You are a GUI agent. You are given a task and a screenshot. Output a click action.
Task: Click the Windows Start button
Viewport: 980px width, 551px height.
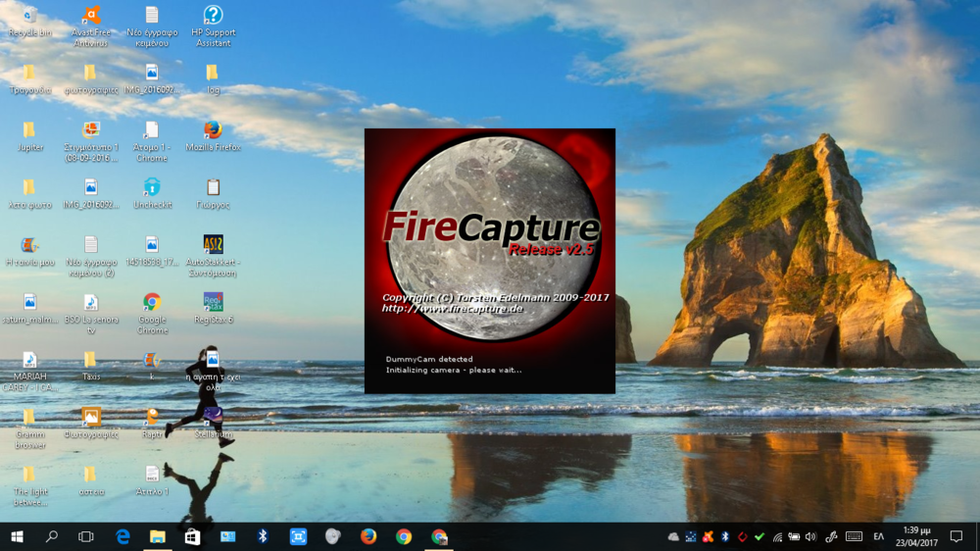[x=17, y=536]
